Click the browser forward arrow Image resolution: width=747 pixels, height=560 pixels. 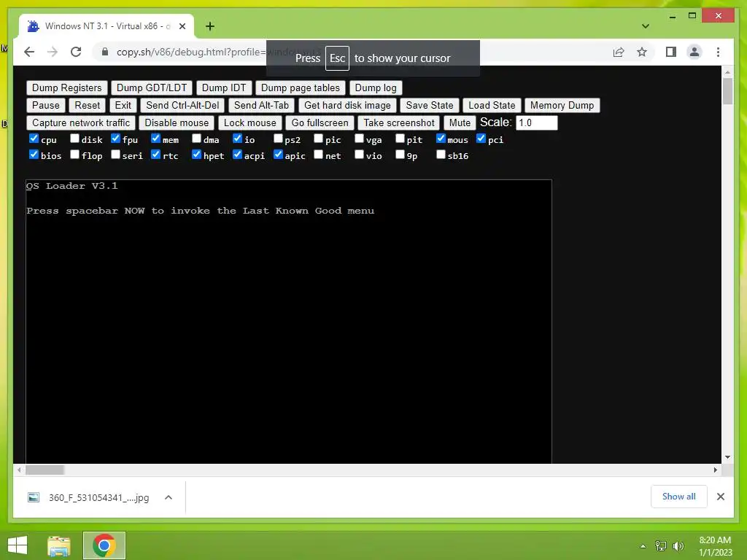pyautogui.click(x=53, y=52)
